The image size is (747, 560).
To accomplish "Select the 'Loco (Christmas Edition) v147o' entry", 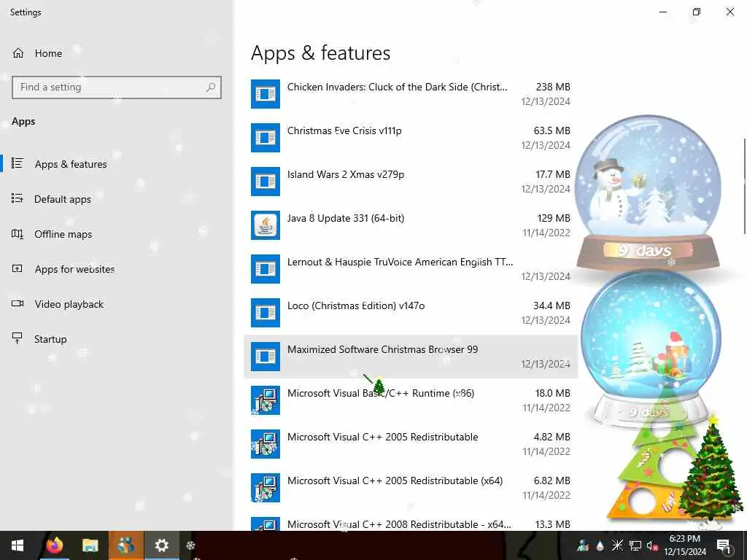I will [x=411, y=313].
